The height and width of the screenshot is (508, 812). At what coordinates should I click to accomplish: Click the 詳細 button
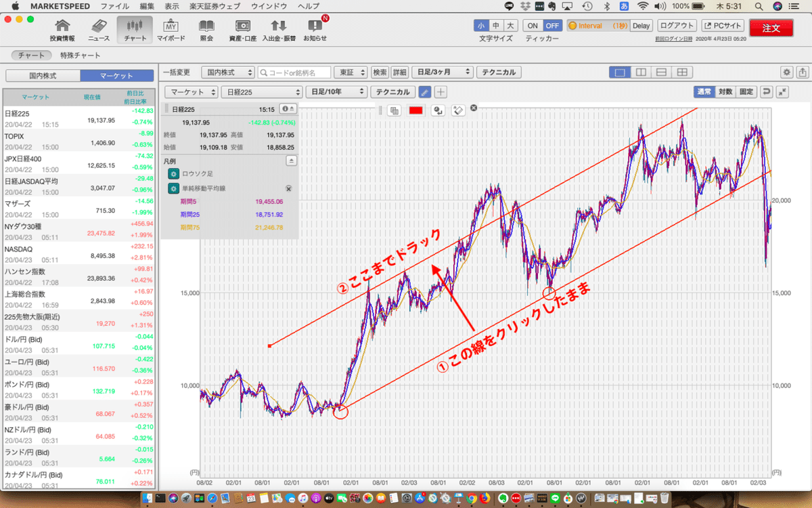click(x=399, y=72)
